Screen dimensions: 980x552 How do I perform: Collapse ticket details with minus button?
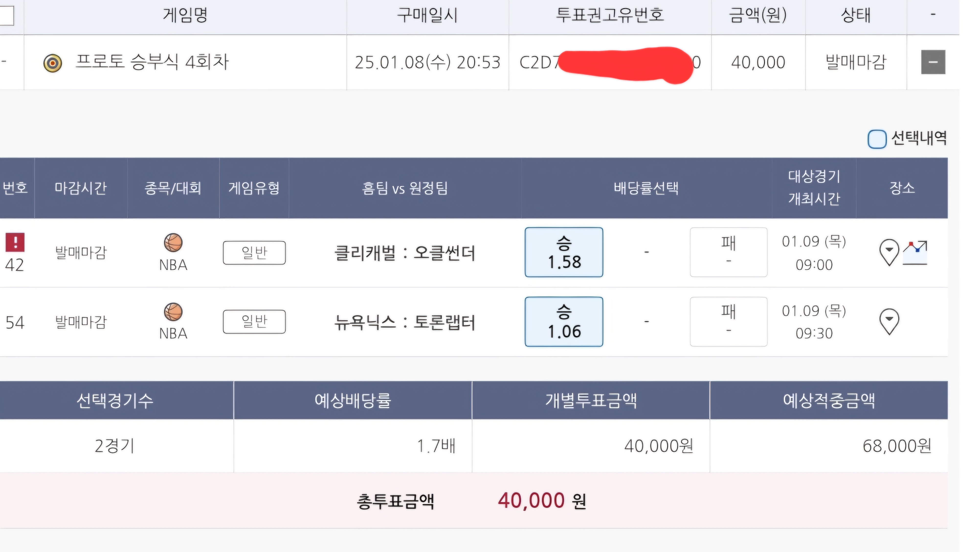pyautogui.click(x=933, y=62)
